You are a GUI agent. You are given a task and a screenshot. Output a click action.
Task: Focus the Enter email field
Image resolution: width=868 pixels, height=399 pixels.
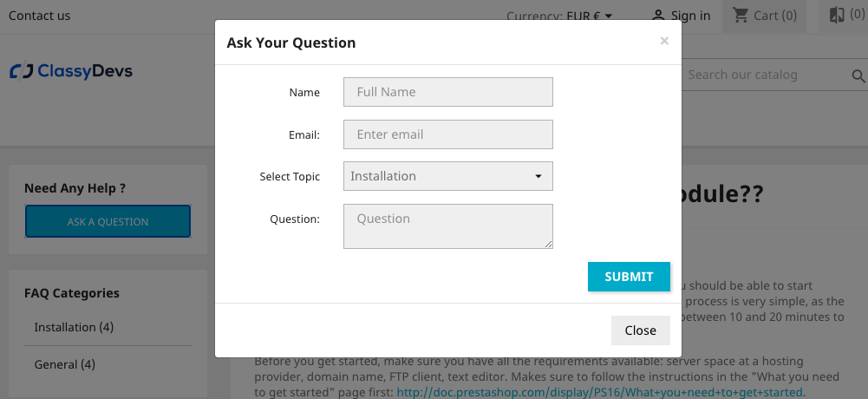point(448,134)
